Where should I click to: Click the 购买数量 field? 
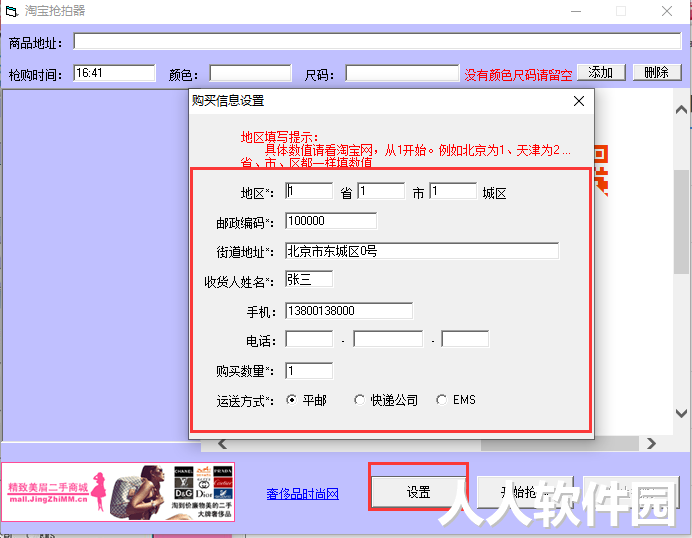point(309,371)
